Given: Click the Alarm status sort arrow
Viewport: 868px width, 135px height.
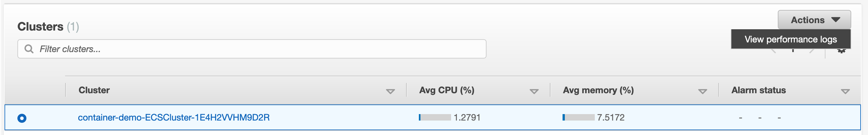Looking at the screenshot, I should coord(845,91).
